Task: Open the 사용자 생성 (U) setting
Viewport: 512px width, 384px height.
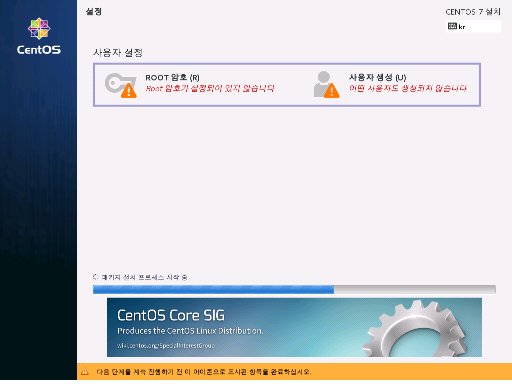Action: [x=377, y=77]
